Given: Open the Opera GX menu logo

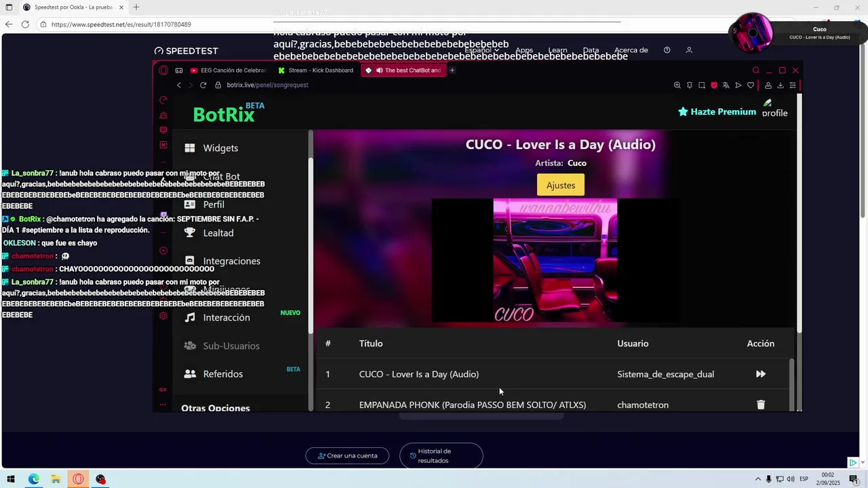Looking at the screenshot, I should 163,70.
